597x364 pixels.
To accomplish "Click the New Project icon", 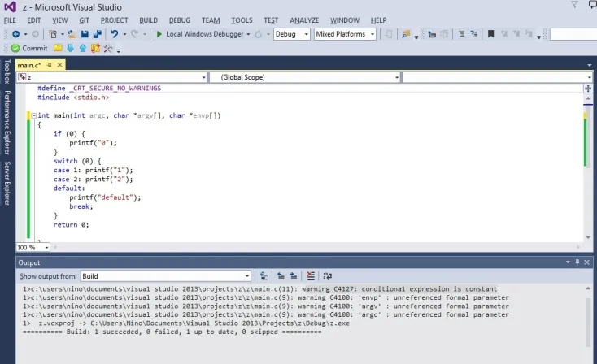I will tap(53, 34).
